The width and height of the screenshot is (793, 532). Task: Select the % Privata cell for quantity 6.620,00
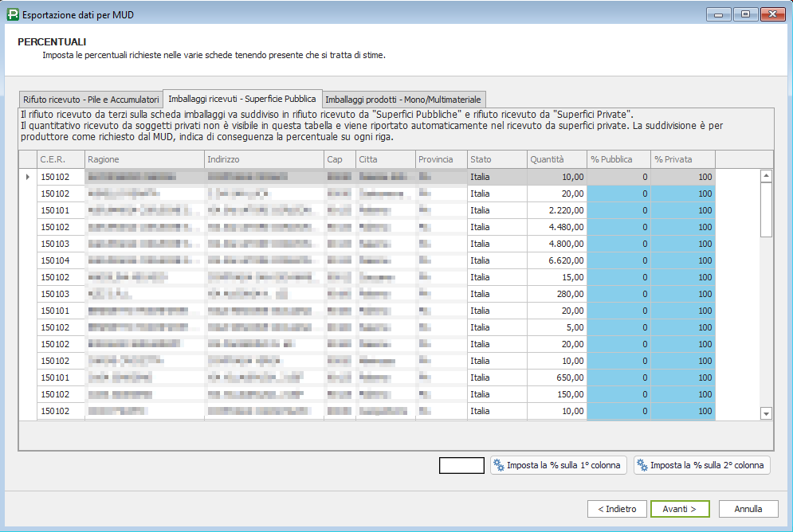coord(682,260)
